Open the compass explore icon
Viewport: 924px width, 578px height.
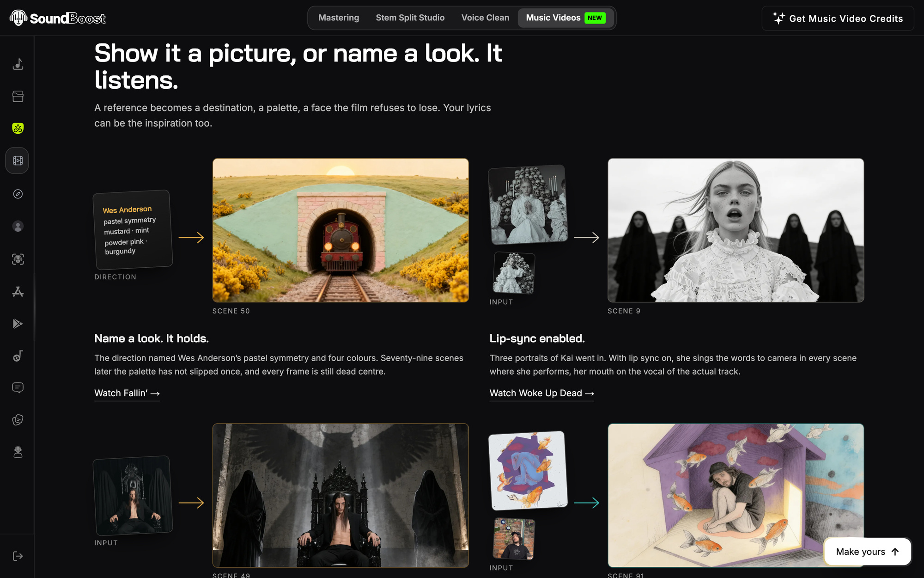18,194
